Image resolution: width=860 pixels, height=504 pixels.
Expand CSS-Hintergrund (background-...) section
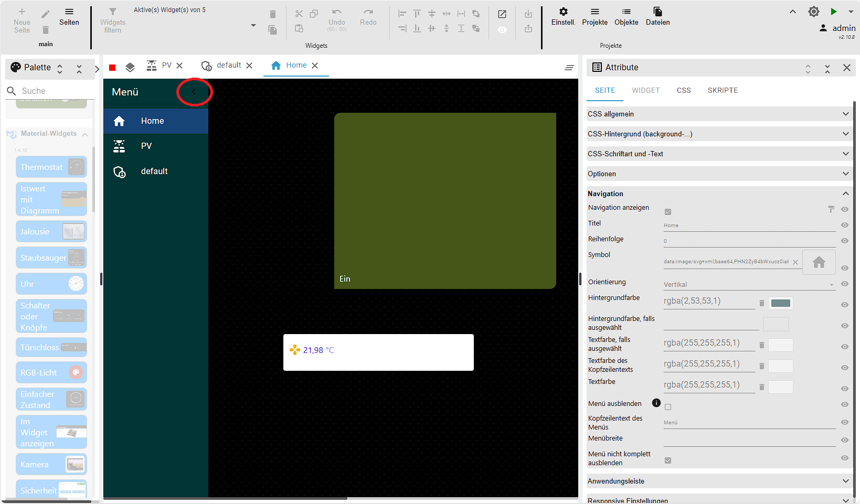coord(719,134)
